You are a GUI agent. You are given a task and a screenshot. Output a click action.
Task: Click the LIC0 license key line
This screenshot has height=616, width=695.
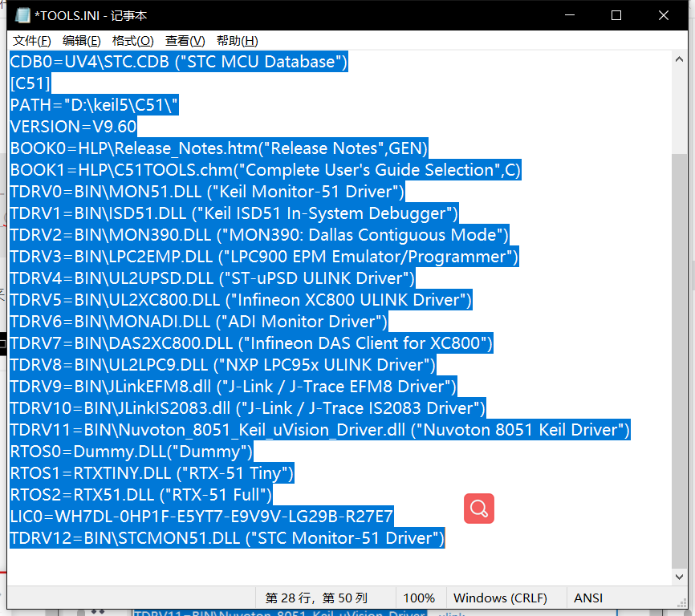click(x=201, y=516)
